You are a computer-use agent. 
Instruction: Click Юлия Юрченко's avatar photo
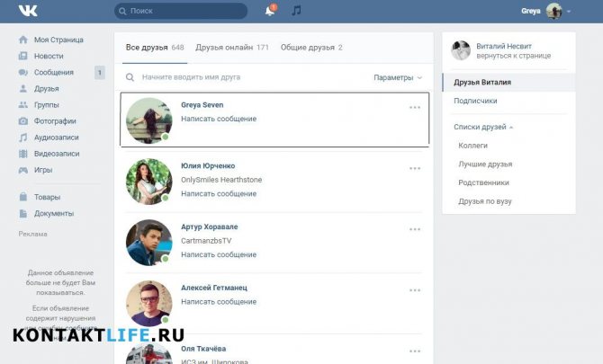(x=149, y=182)
